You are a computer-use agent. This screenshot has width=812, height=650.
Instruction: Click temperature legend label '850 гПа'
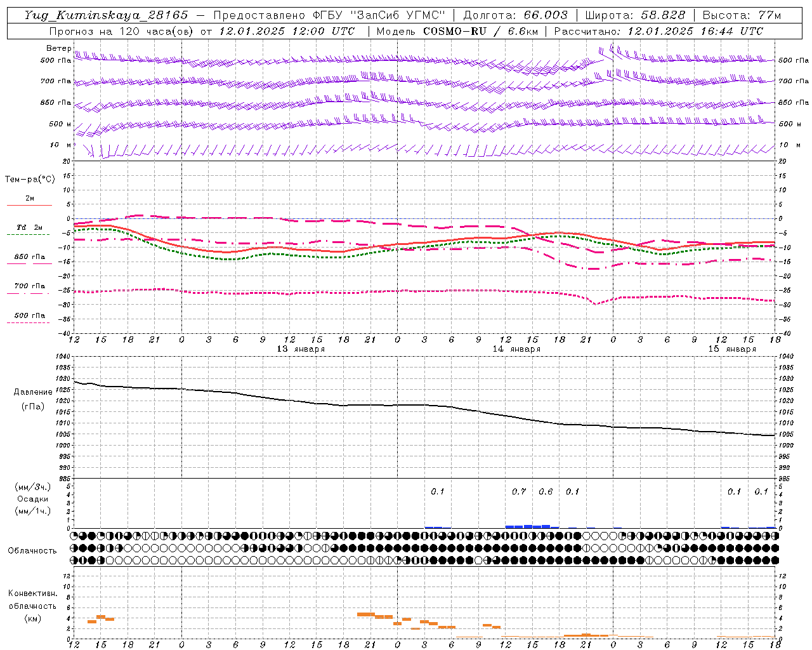[x=29, y=256]
